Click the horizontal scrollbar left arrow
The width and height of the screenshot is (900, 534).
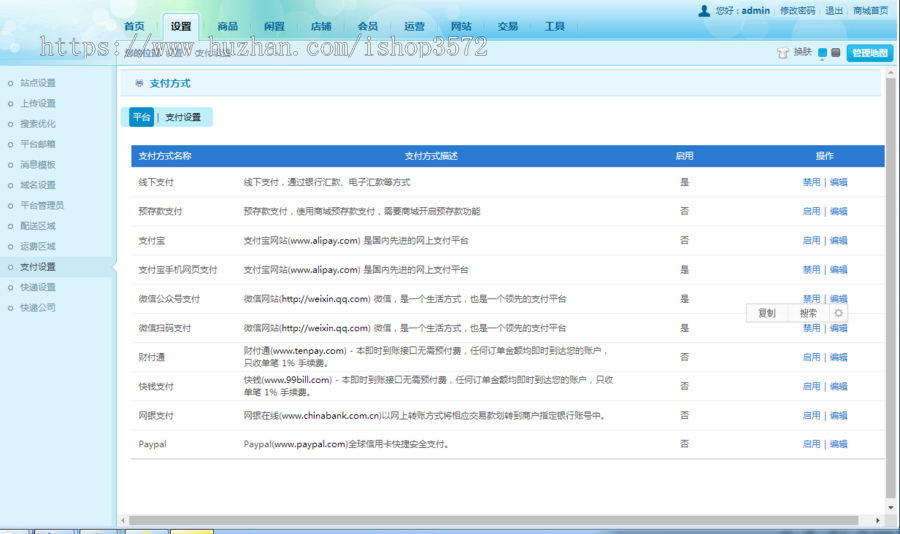click(123, 520)
